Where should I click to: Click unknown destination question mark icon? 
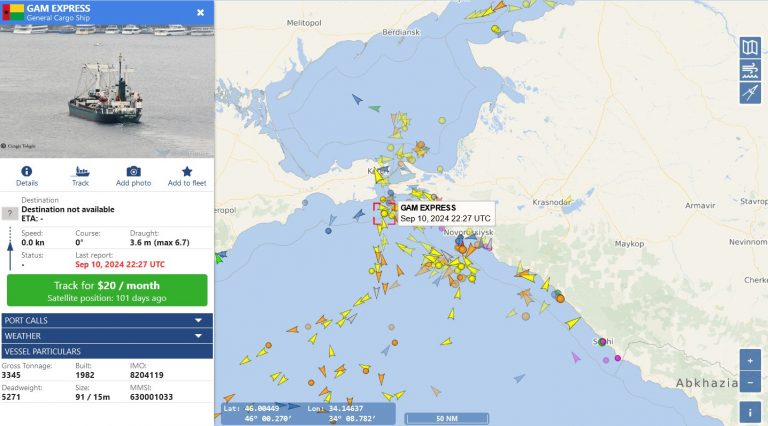(x=9, y=213)
